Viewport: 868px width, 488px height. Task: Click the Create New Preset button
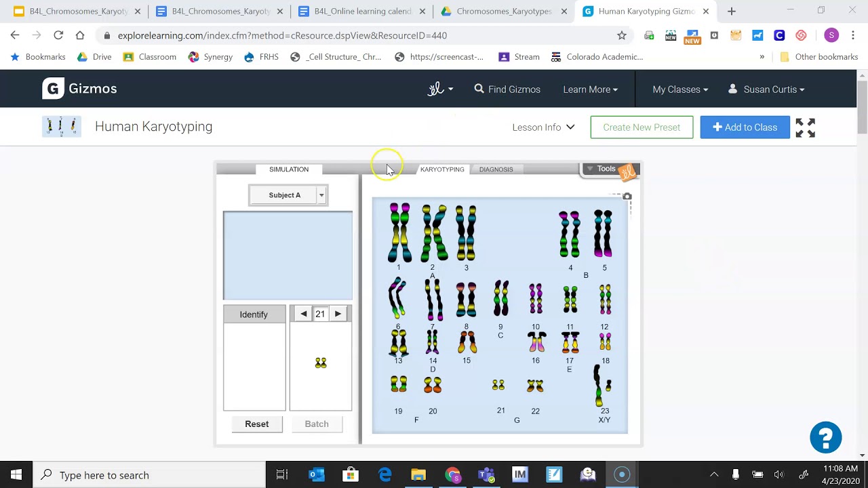pos(642,127)
